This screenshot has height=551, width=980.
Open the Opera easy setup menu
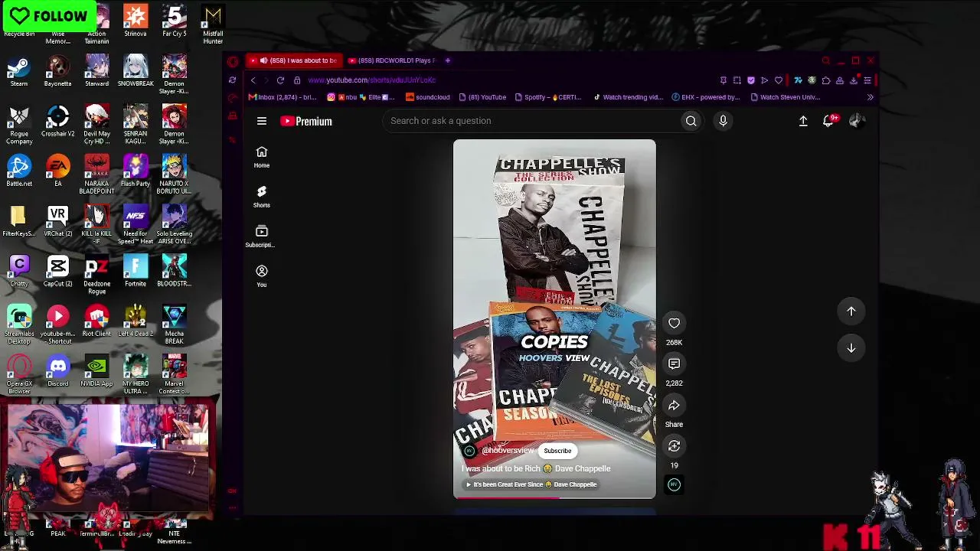click(867, 80)
